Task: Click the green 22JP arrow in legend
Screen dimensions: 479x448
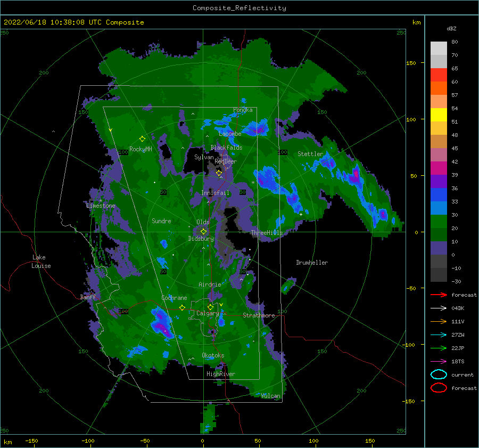Action: click(x=439, y=348)
